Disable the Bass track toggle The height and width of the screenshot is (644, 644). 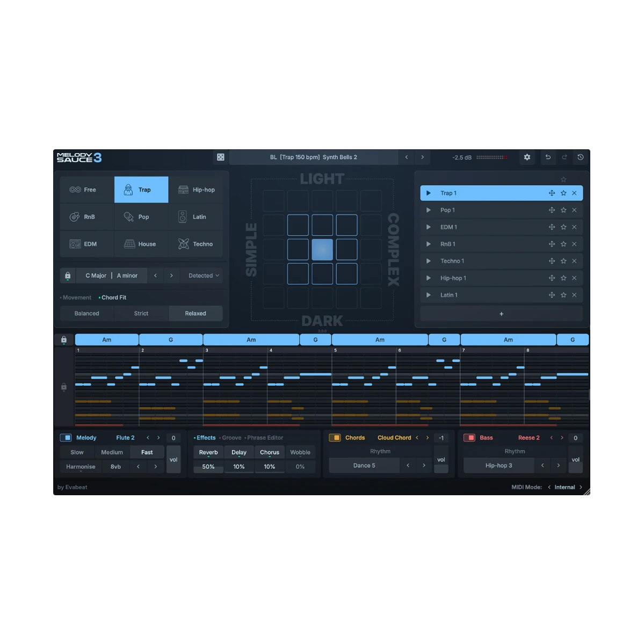click(469, 438)
